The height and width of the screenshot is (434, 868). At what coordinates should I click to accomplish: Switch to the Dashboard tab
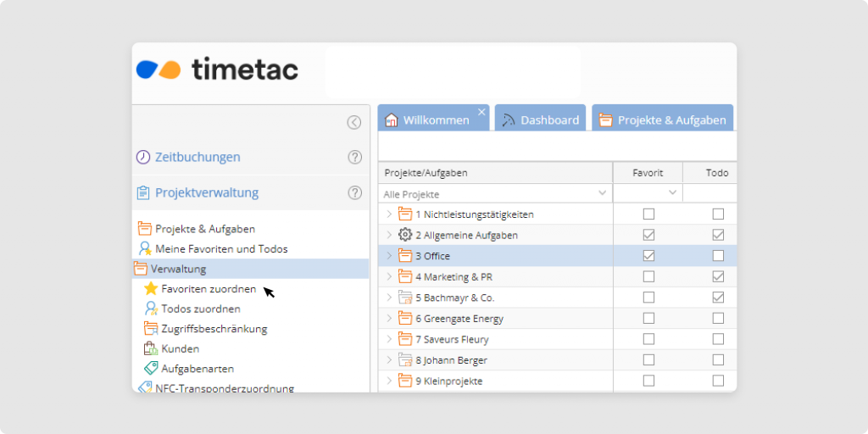tap(540, 120)
